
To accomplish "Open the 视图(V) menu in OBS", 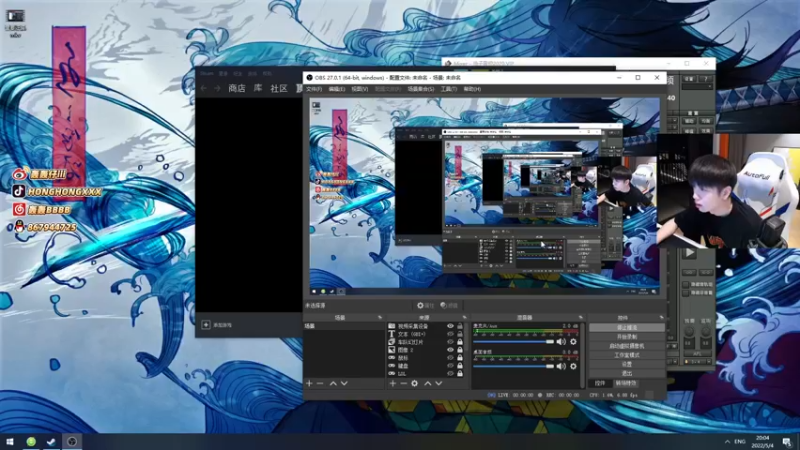I will (359, 89).
